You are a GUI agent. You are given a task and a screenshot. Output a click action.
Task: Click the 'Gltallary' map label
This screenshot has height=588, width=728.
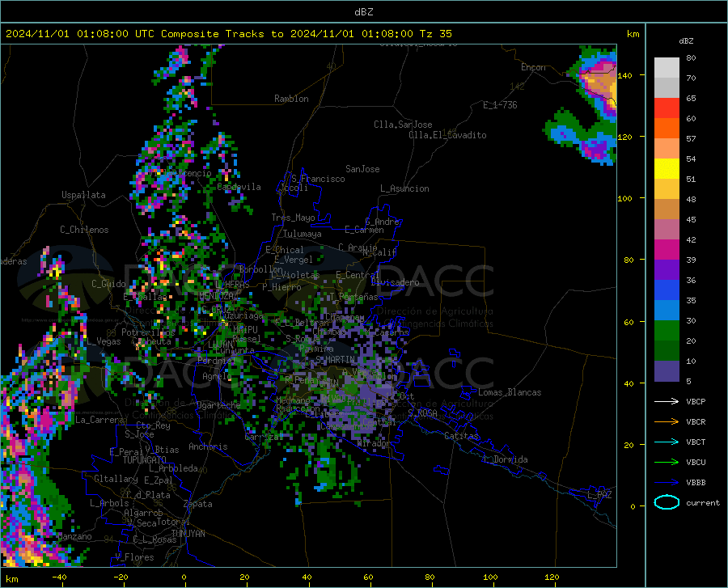click(x=116, y=479)
